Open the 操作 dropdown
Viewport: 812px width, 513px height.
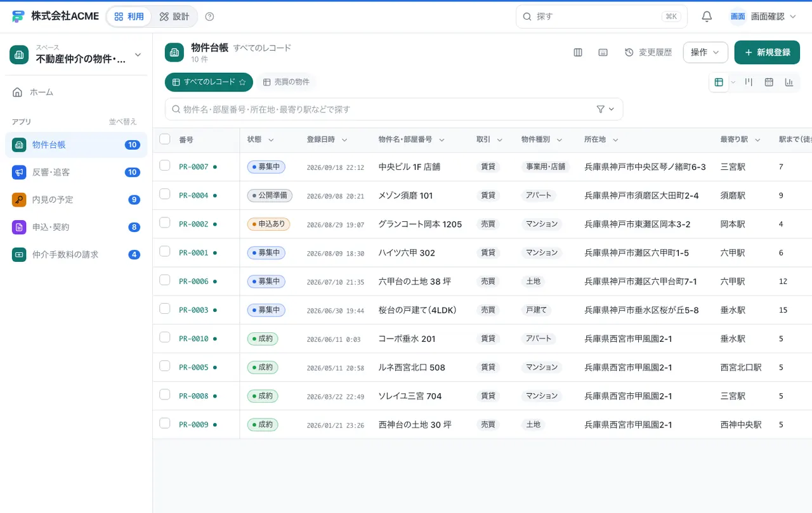pyautogui.click(x=705, y=52)
